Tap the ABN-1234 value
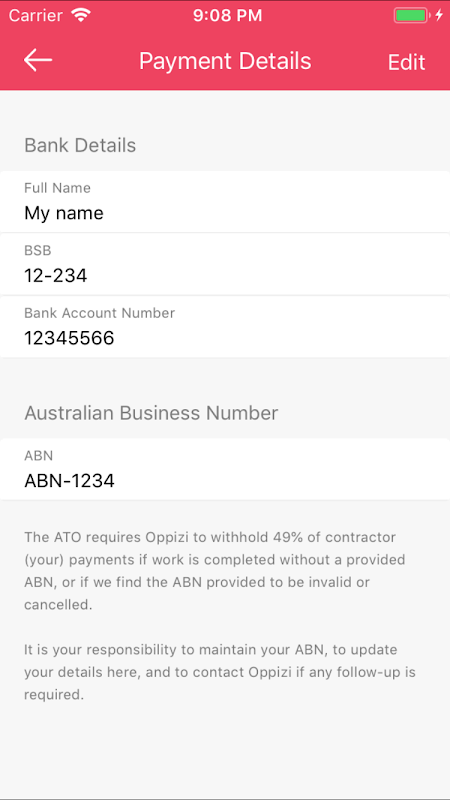 [69, 481]
